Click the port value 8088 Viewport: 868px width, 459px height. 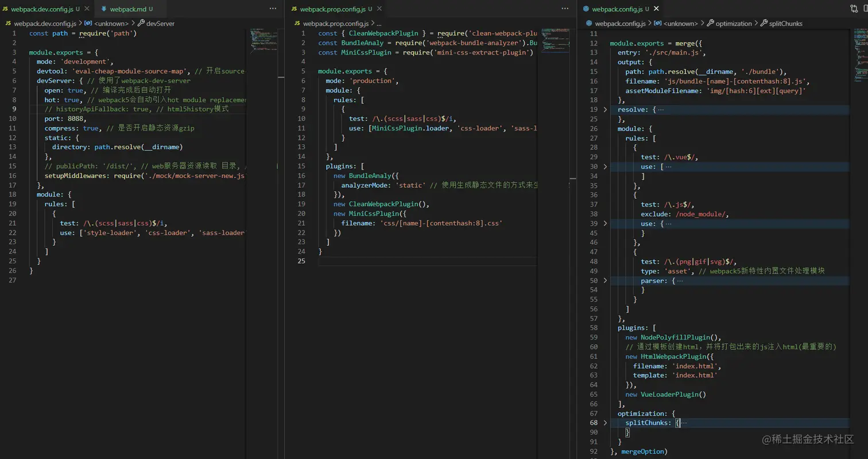75,119
